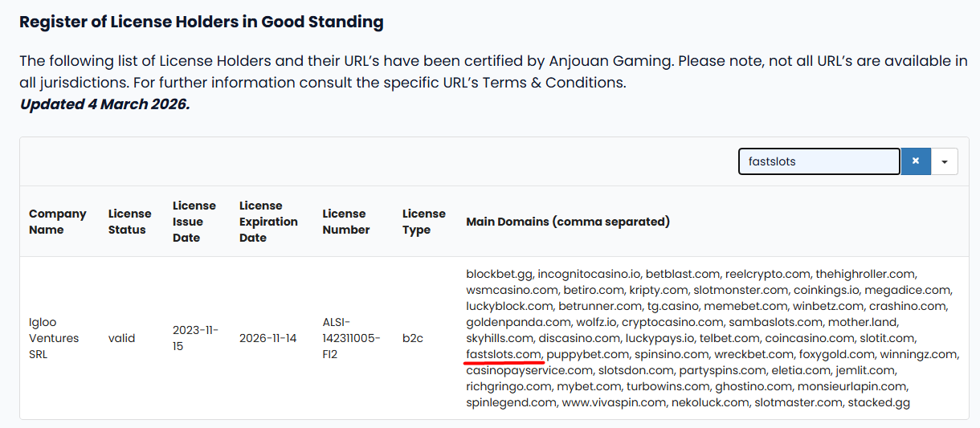Open the dropdown caret beside search
The image size is (980, 428).
point(945,161)
